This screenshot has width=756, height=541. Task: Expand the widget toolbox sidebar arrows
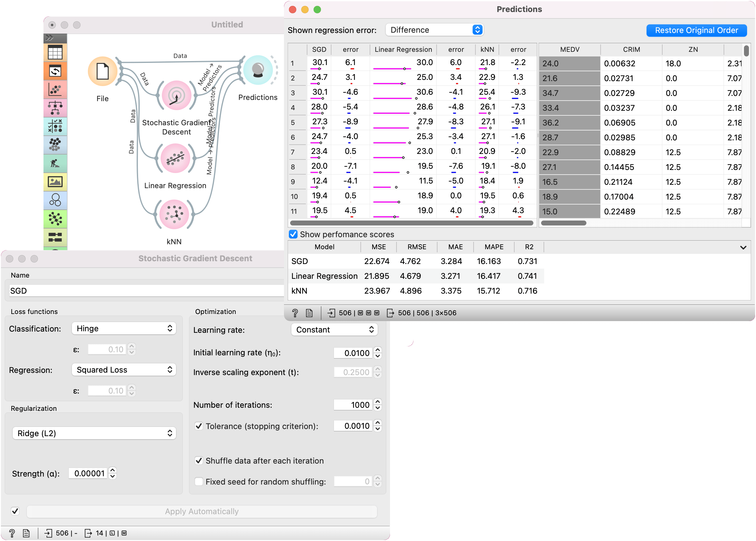50,38
